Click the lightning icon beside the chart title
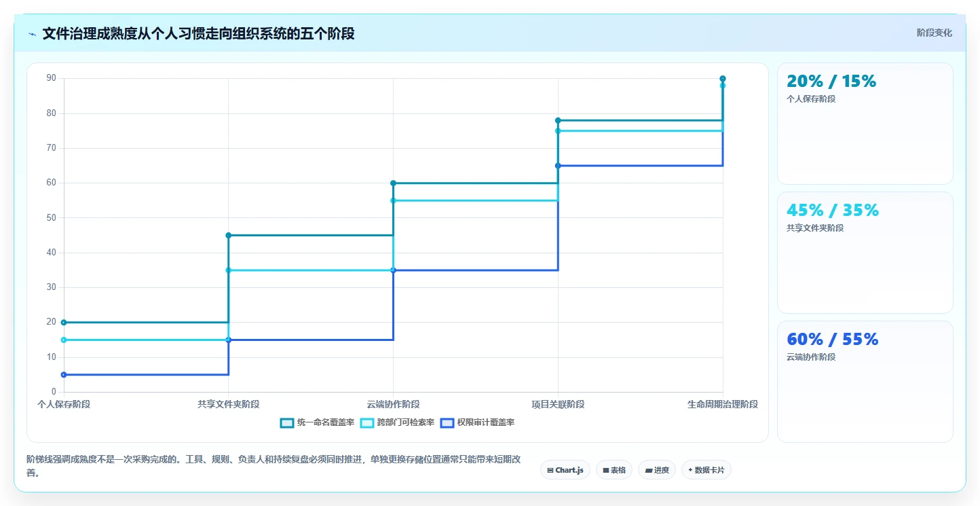 pos(32,34)
